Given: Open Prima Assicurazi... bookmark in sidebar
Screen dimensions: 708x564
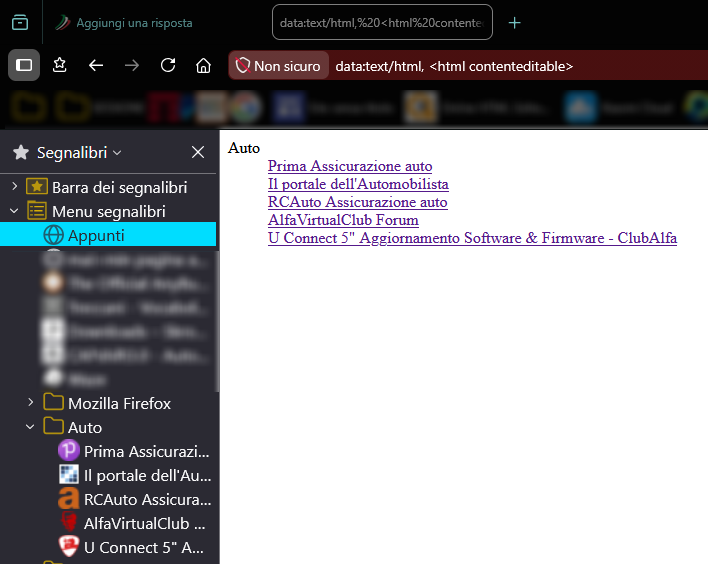Looking at the screenshot, I should tap(135, 451).
